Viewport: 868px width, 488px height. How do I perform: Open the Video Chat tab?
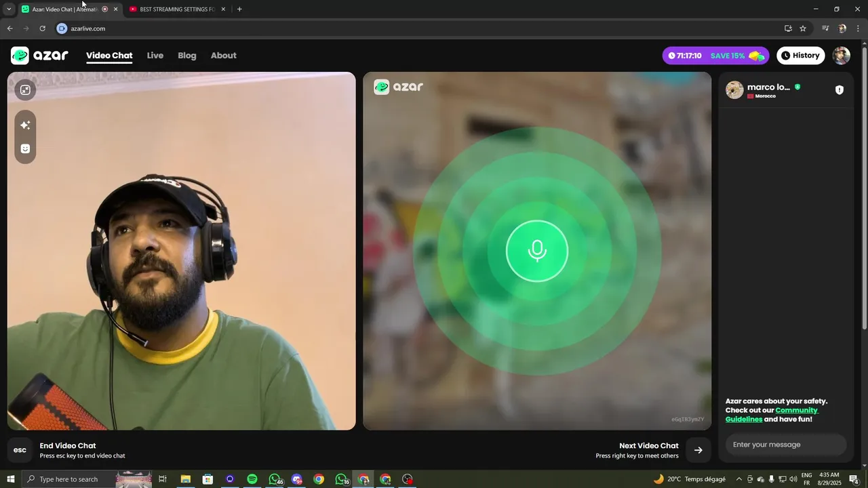[x=109, y=56]
